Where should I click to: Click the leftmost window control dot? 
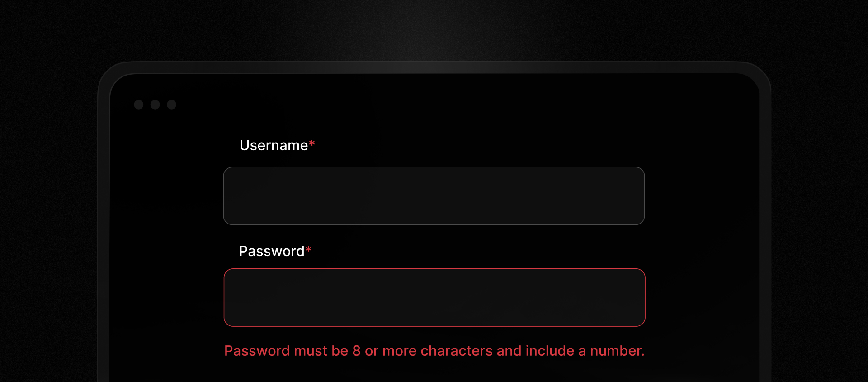139,105
